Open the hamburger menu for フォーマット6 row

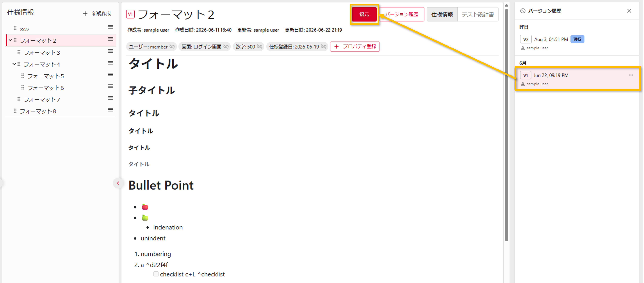point(111,86)
